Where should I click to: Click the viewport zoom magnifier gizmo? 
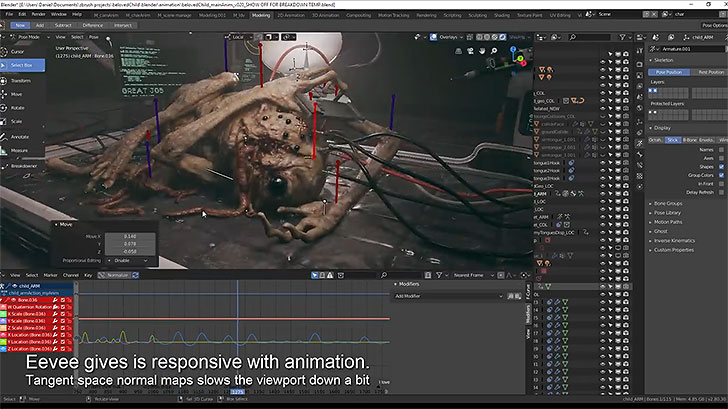[x=494, y=51]
